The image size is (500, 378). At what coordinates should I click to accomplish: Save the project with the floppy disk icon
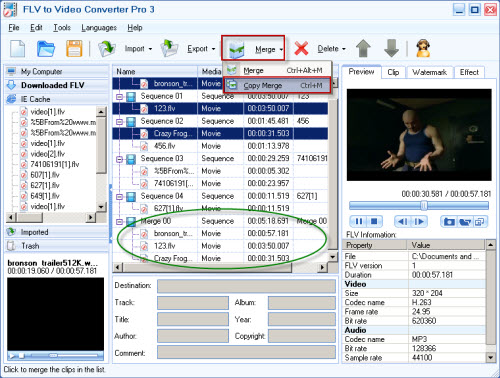click(x=74, y=49)
